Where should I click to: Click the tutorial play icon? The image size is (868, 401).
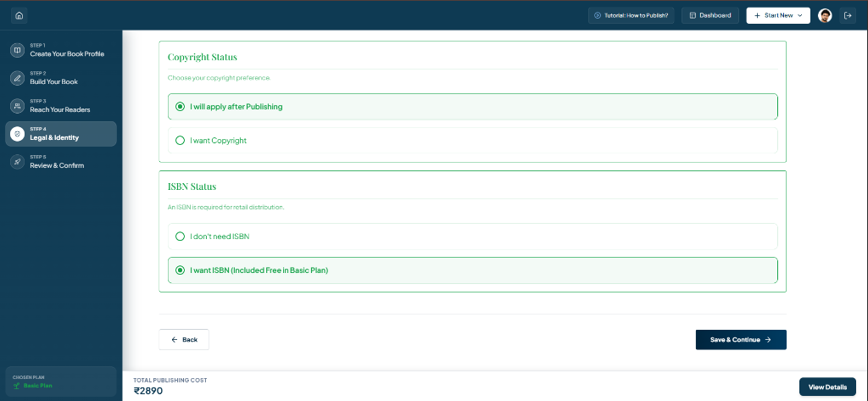click(598, 15)
